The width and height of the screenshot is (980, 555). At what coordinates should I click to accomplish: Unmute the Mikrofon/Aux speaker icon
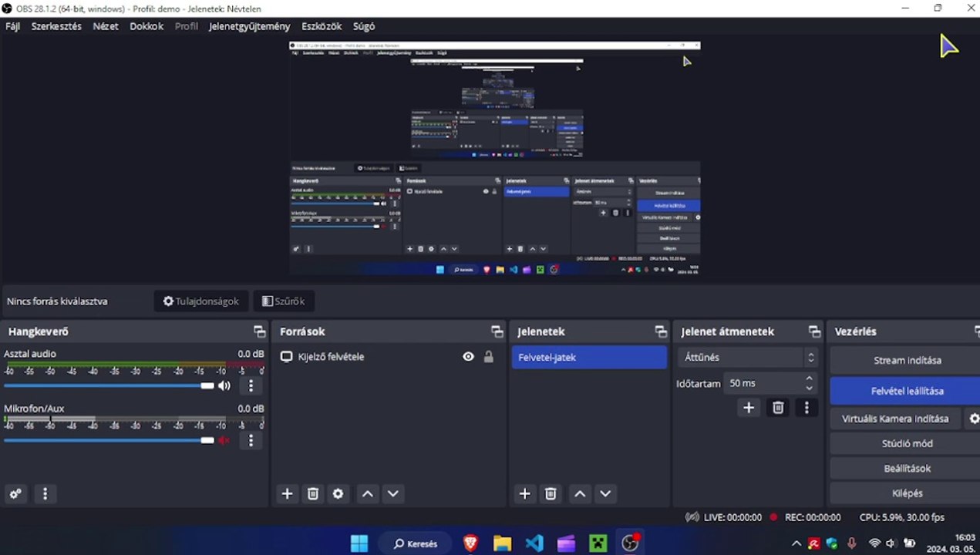click(224, 440)
